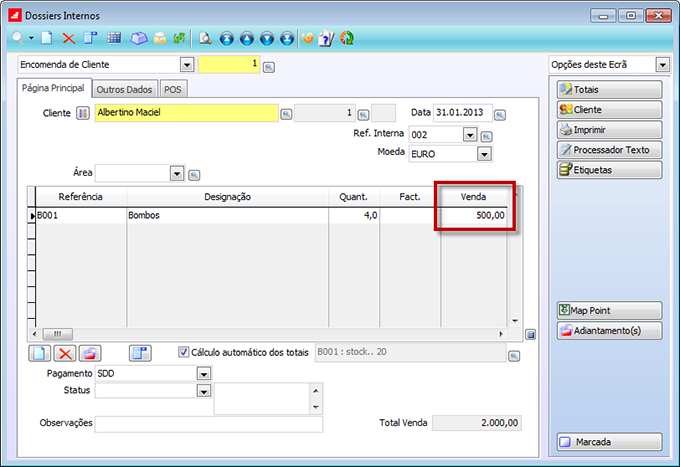Open the table grid list icon
This screenshot has height=467, width=680.
(x=114, y=38)
